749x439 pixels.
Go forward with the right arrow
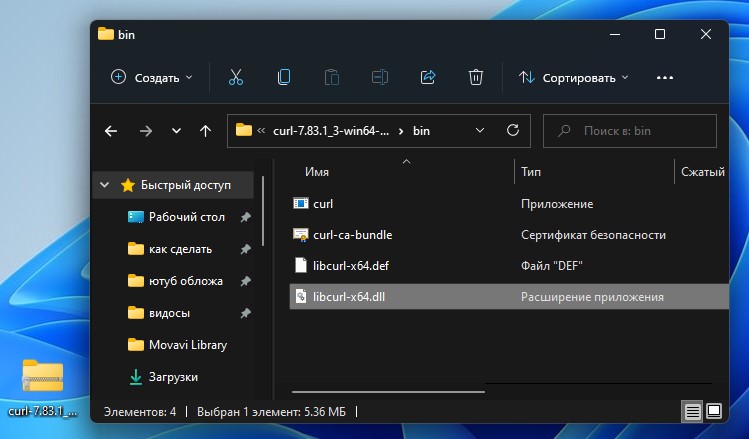coord(145,131)
